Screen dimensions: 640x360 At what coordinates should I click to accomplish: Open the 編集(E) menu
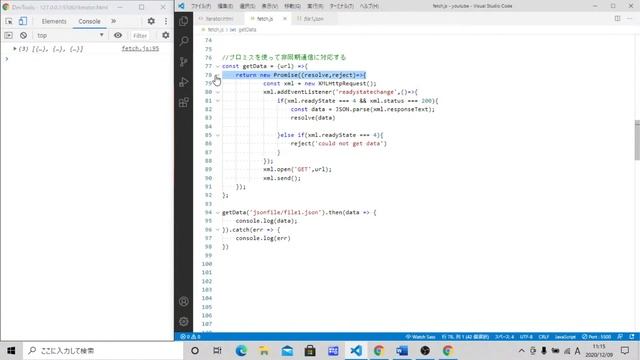225,6
